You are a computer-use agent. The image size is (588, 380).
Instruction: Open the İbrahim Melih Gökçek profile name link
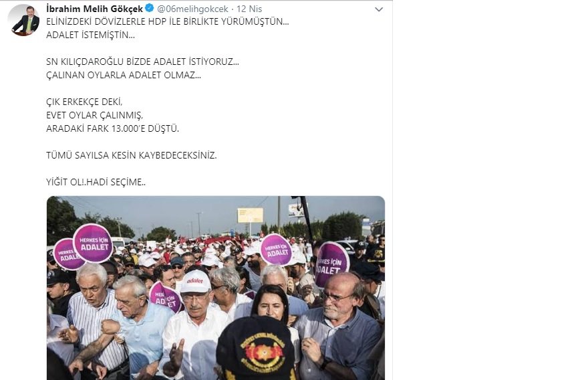pyautogui.click(x=94, y=8)
